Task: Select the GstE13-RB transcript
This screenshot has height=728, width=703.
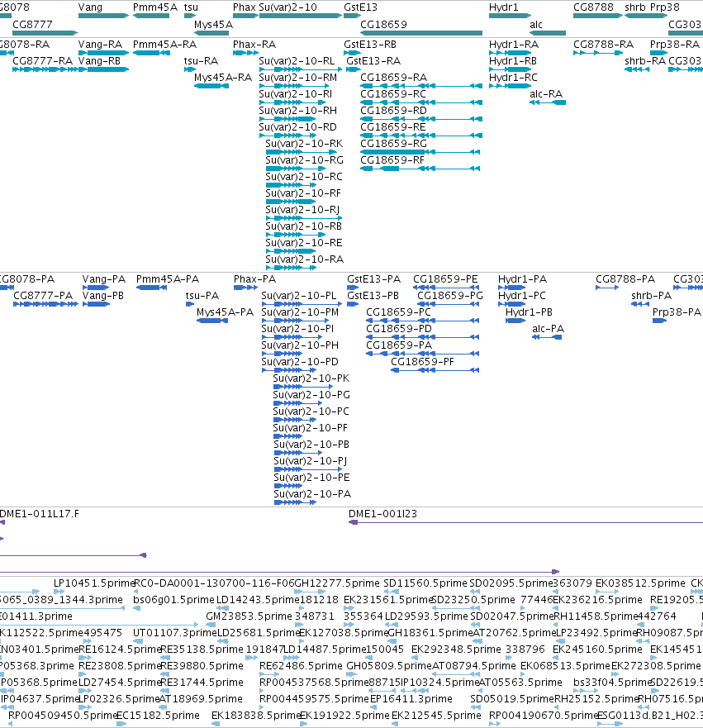Action: [x=352, y=53]
